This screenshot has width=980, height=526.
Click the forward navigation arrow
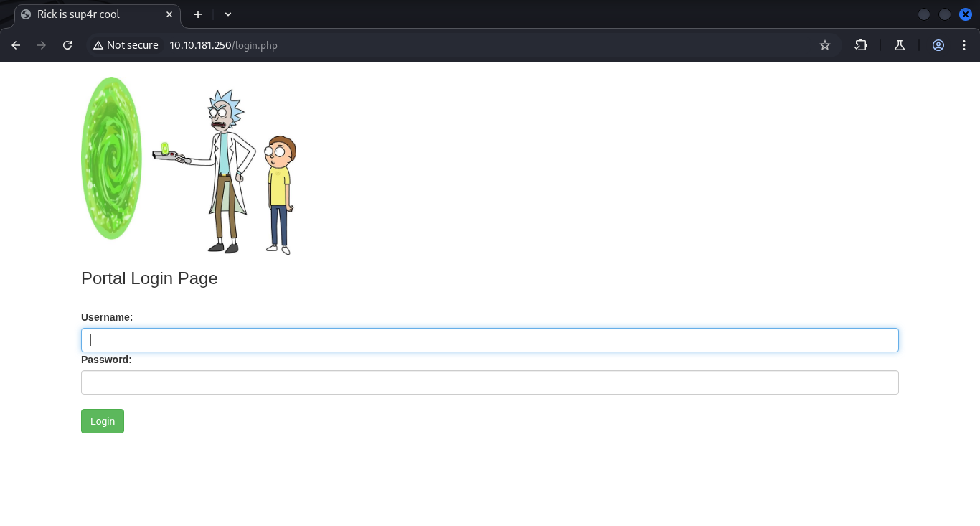42,45
